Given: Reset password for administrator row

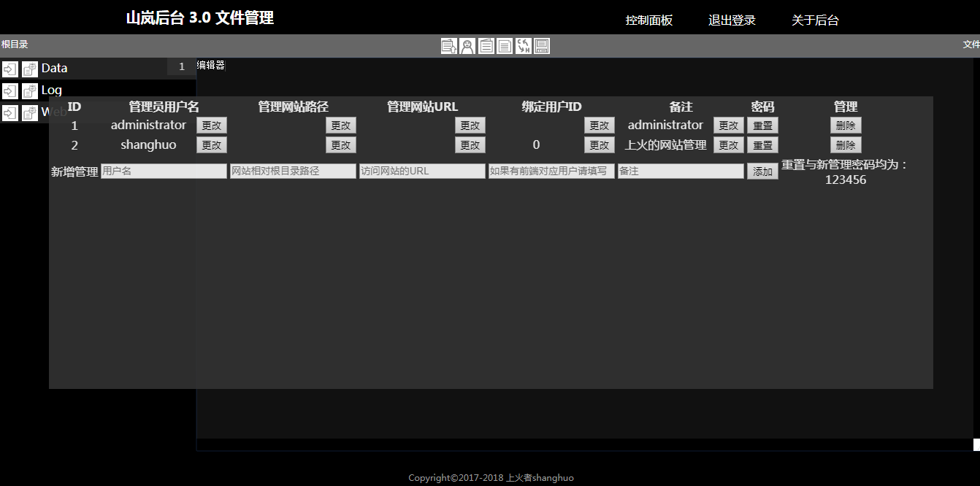Looking at the screenshot, I should coord(762,126).
